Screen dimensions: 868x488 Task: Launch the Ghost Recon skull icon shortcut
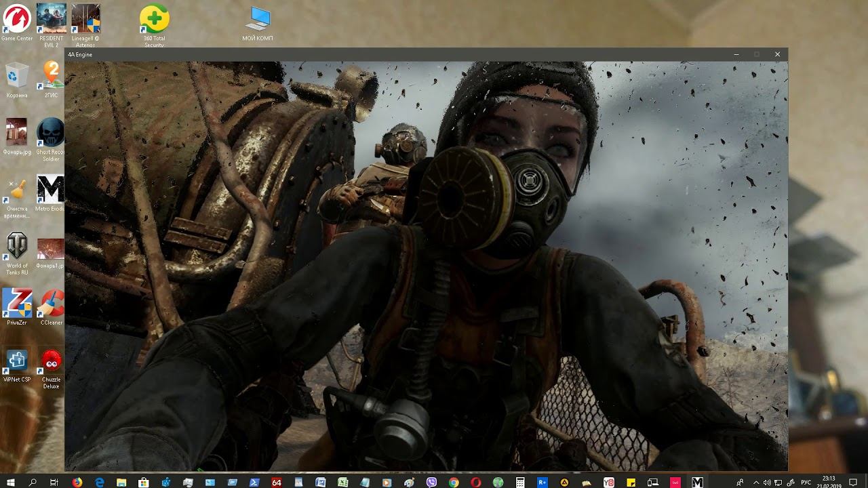tap(51, 140)
